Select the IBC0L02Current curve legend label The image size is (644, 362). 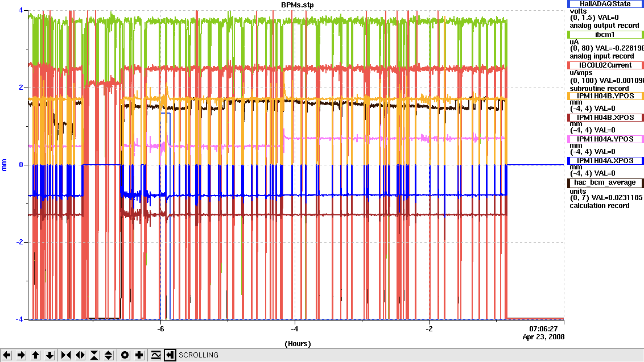point(605,65)
